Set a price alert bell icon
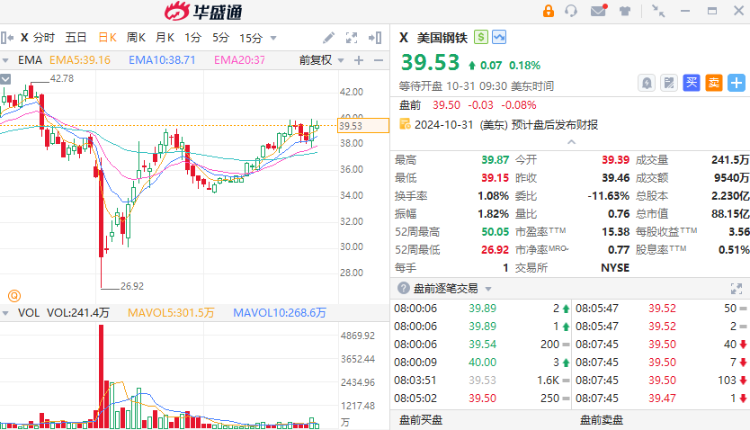 pyautogui.click(x=646, y=83)
